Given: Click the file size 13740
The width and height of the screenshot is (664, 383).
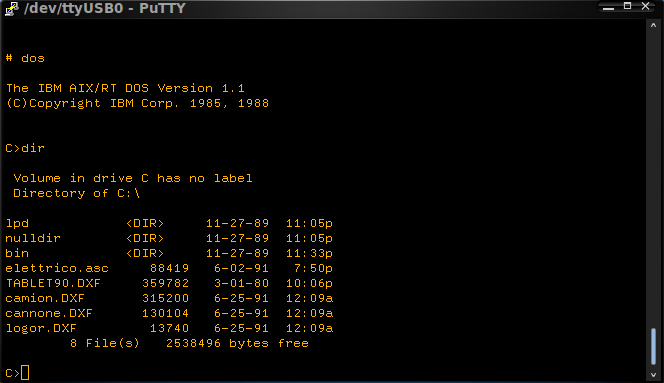Looking at the screenshot, I should click(x=169, y=328).
